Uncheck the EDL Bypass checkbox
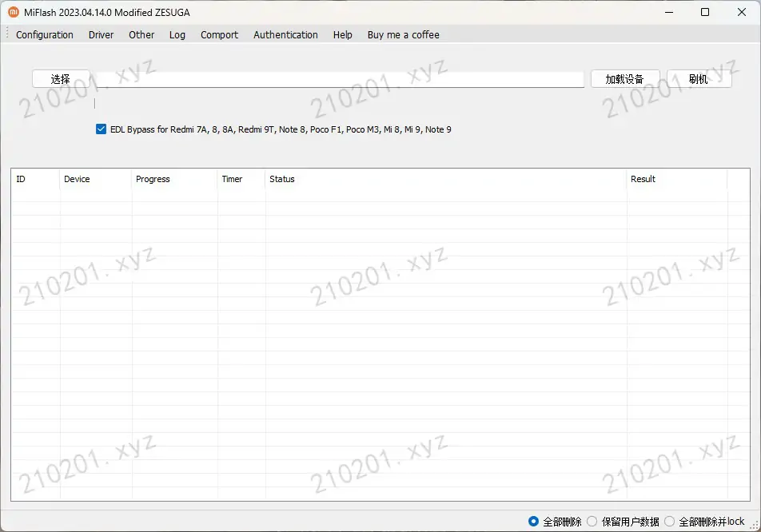Viewport: 761px width, 532px height. [x=101, y=129]
